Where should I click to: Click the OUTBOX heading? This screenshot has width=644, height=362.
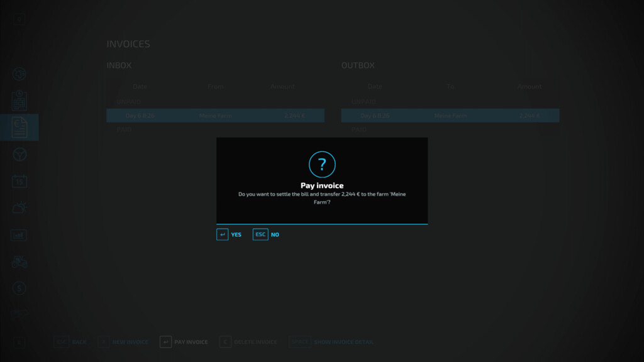pyautogui.click(x=358, y=65)
